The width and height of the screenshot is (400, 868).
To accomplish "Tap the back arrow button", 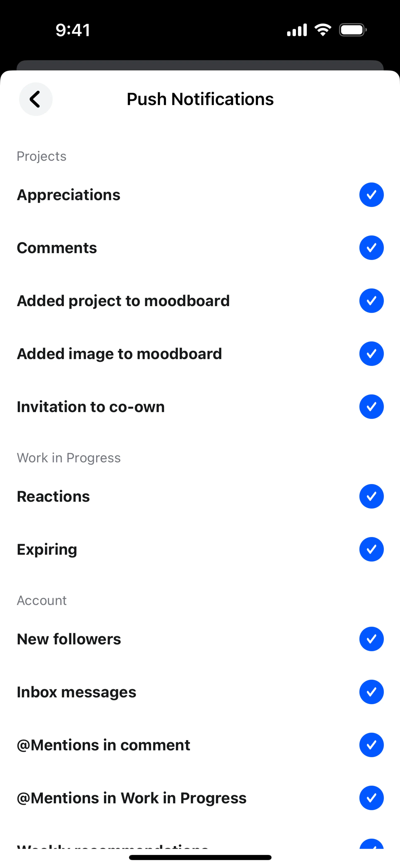I will coord(35,99).
